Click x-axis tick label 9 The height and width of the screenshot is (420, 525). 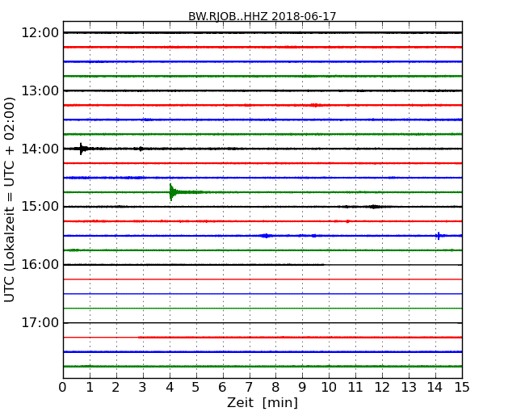point(302,388)
